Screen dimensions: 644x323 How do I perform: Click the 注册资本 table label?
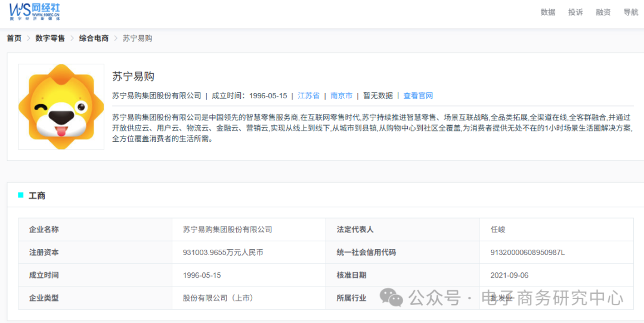(x=44, y=253)
